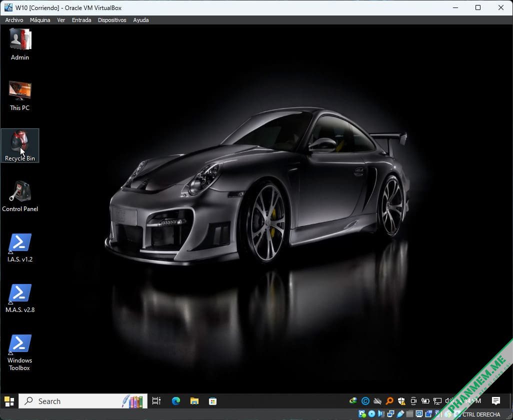Click VirtualBox shared folders indicator
Viewport: 513px width, 420px height.
(409, 414)
